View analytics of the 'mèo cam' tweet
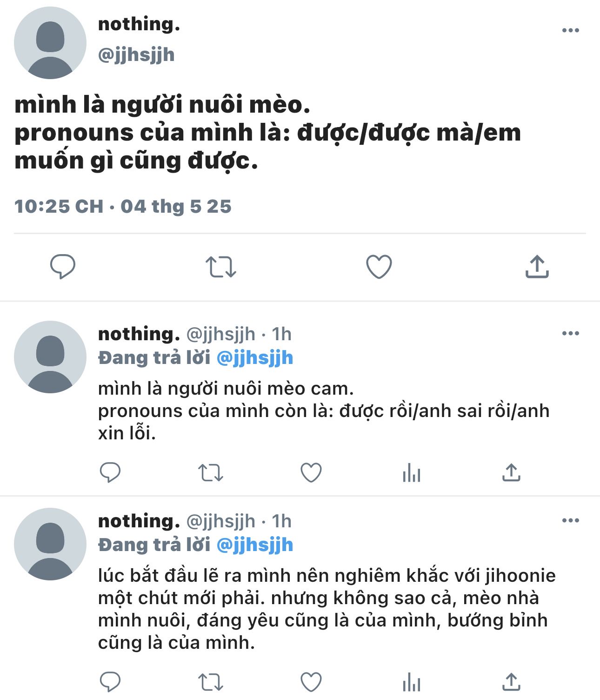Screen dimensions: 600x700 [412, 473]
